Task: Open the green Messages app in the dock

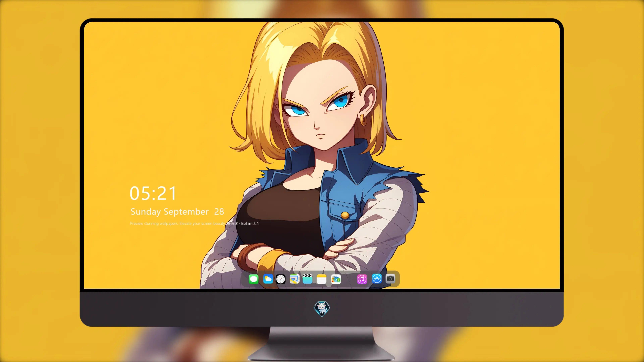Action: [x=254, y=279]
